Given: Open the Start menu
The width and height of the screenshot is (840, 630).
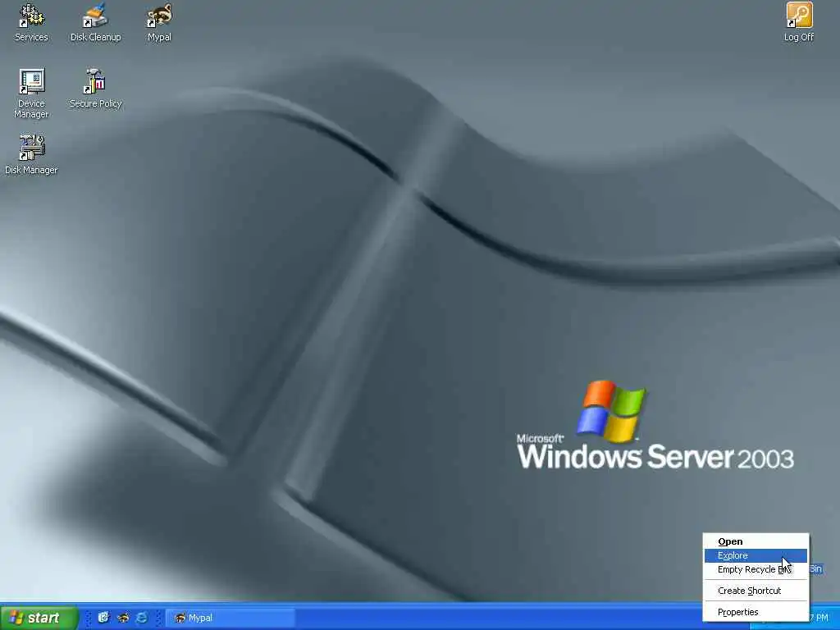Looking at the screenshot, I should coord(39,618).
